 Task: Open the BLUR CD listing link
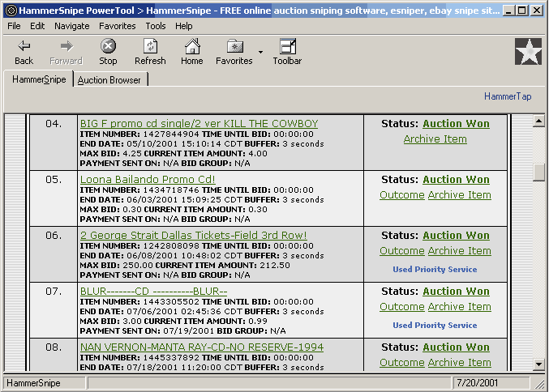click(x=153, y=292)
